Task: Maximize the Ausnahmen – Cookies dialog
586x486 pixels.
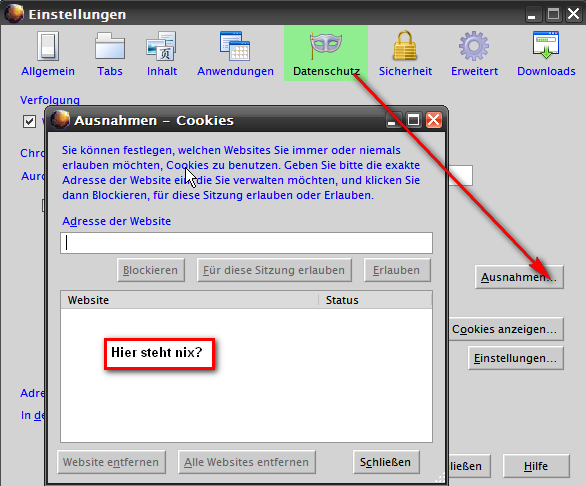Action: coord(413,120)
